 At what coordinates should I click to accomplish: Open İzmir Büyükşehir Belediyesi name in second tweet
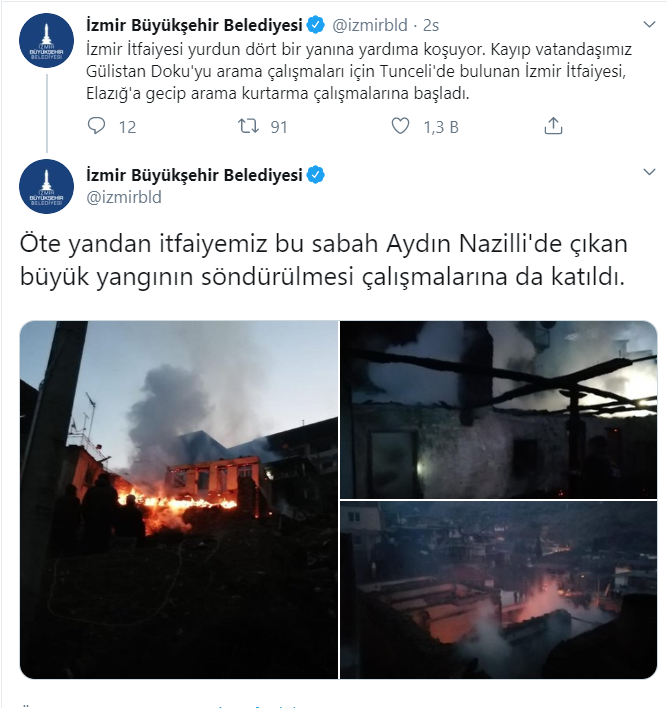(x=194, y=175)
